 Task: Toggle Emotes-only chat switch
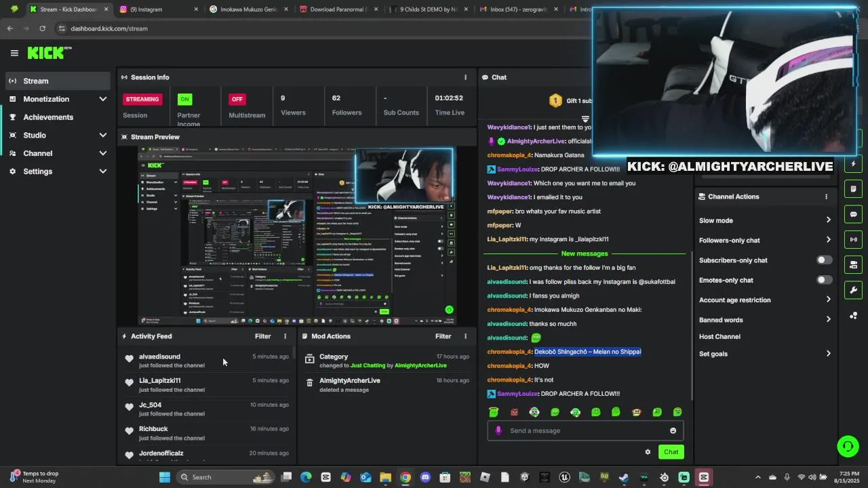(x=824, y=280)
